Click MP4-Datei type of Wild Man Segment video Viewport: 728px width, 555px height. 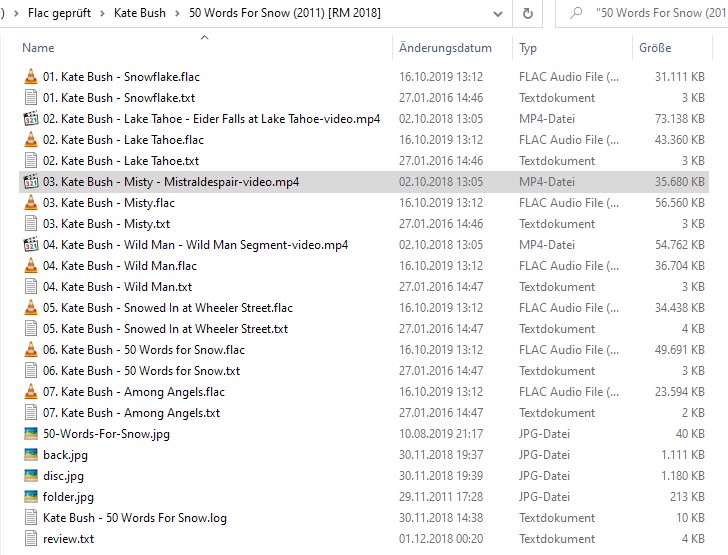(x=546, y=245)
